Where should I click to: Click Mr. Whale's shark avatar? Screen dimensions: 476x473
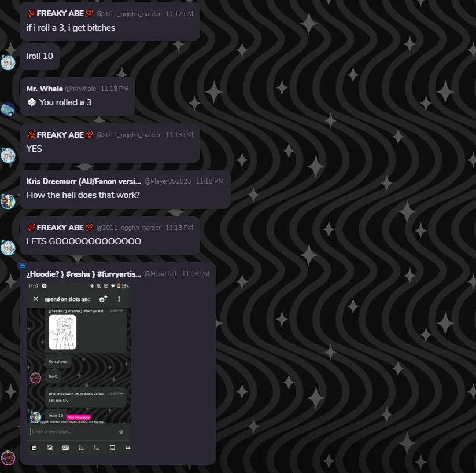click(8, 109)
